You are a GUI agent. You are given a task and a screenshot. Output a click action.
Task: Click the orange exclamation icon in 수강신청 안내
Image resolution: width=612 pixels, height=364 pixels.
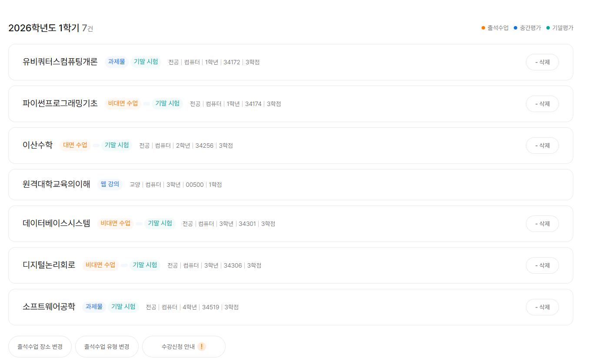[201, 347]
